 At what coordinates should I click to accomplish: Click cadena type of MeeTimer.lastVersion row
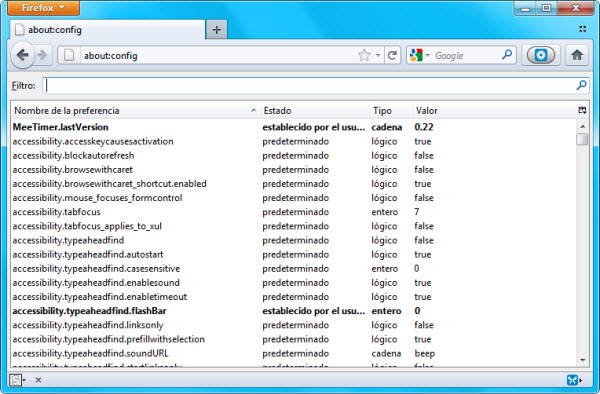pyautogui.click(x=386, y=127)
